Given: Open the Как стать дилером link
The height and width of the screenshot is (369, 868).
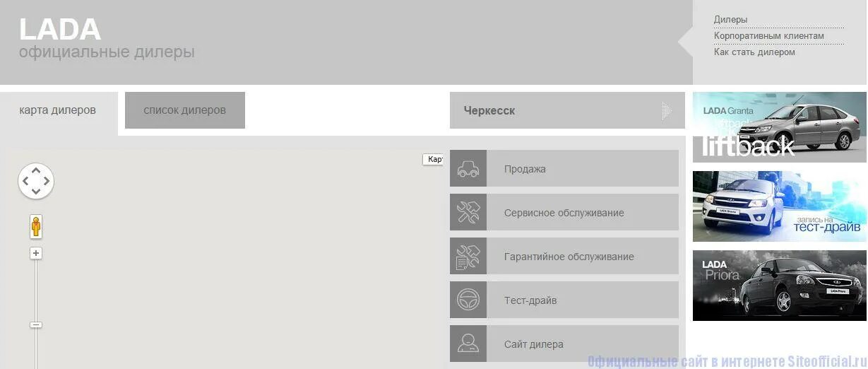Looking at the screenshot, I should (x=754, y=52).
